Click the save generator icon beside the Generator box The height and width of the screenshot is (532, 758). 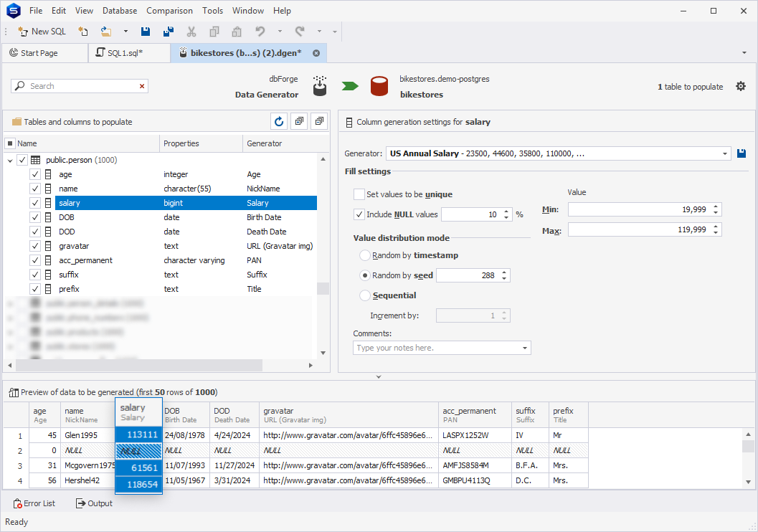741,153
